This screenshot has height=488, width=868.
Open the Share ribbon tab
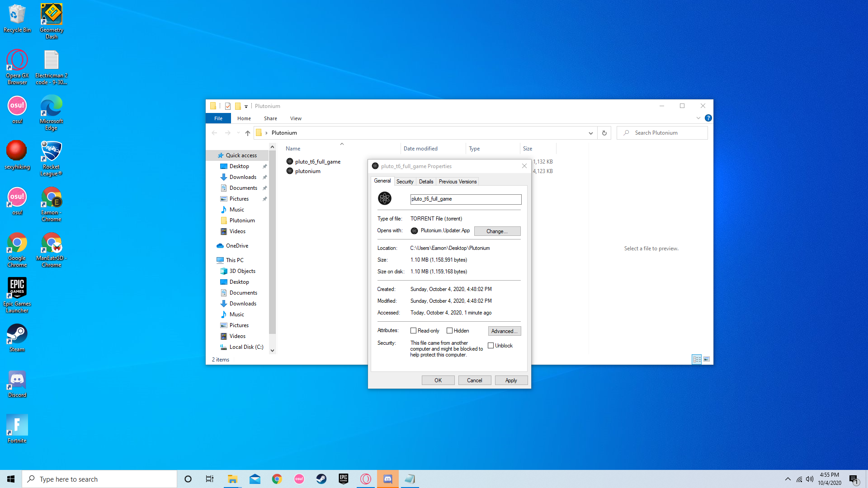click(270, 118)
